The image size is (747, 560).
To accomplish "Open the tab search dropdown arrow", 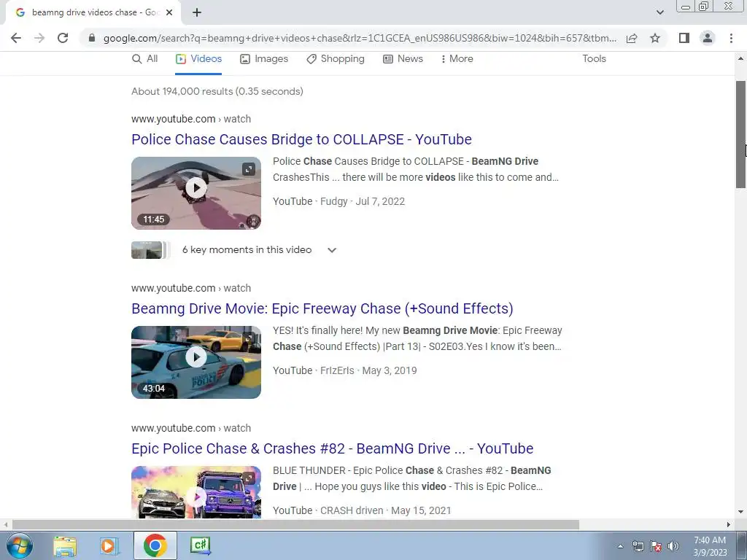I will click(x=659, y=12).
